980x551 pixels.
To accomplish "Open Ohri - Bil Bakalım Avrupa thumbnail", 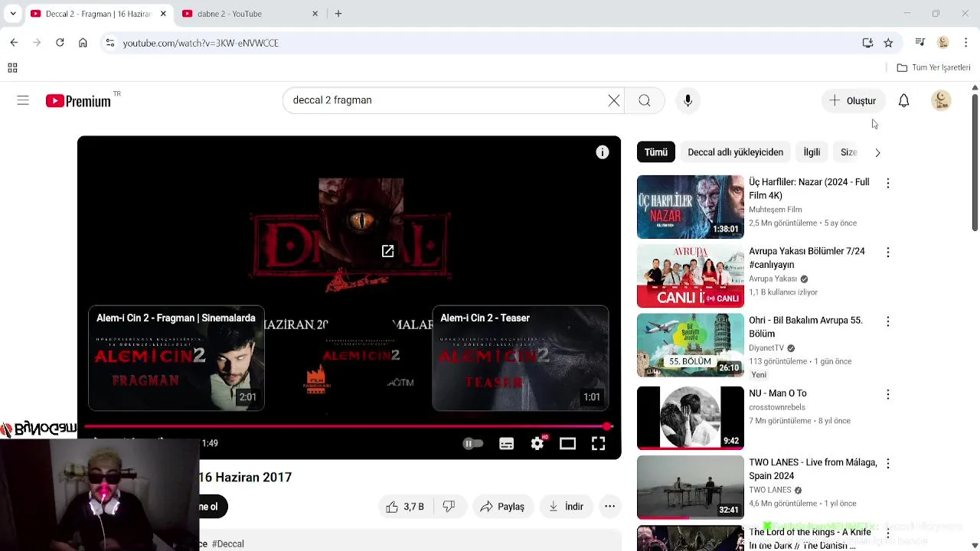I will (690, 345).
